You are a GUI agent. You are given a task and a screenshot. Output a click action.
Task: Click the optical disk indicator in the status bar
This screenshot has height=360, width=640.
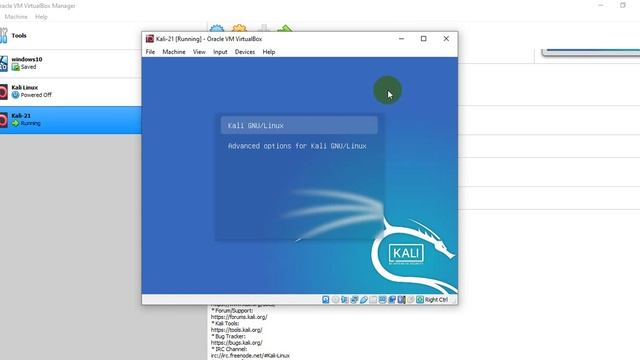coord(335,300)
